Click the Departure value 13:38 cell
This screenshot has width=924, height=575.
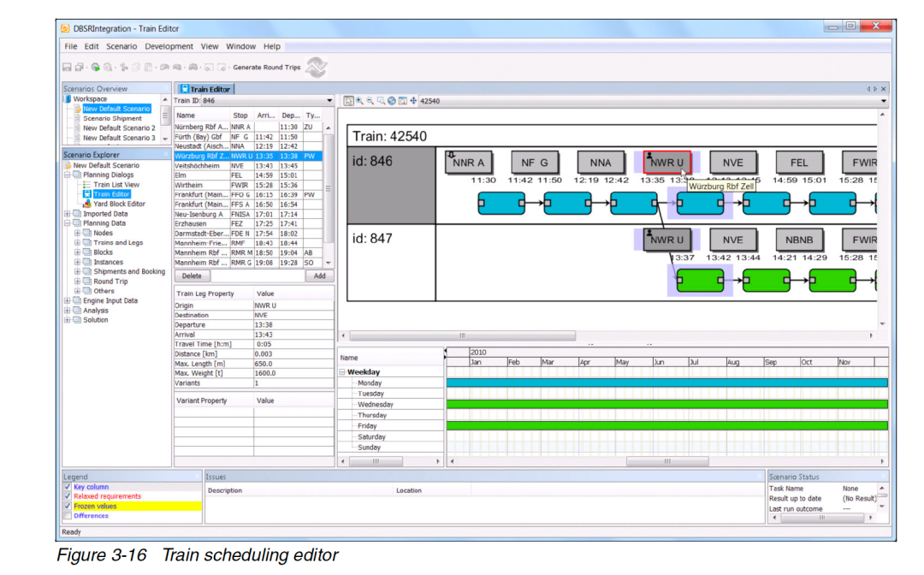click(293, 324)
